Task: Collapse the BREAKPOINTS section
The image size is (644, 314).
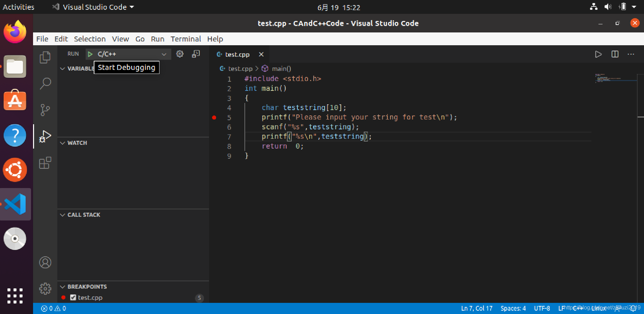Action: pos(62,287)
